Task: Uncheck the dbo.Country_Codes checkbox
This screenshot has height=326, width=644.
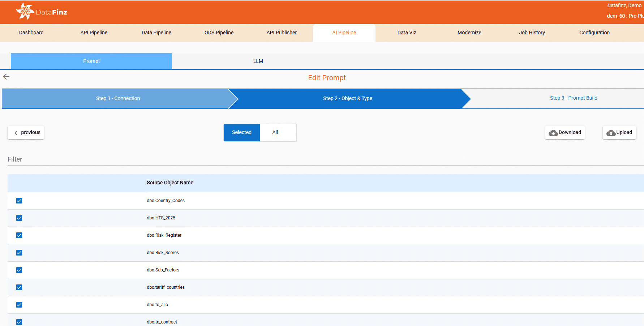Action: [19, 201]
